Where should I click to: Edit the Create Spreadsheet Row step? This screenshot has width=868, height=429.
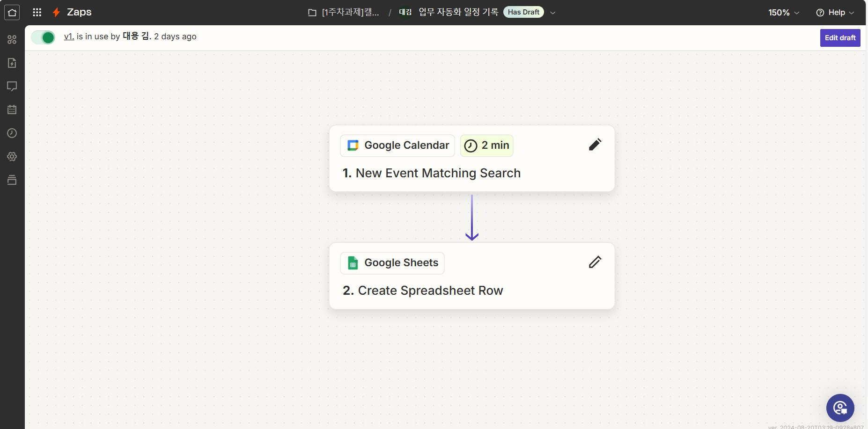coord(595,262)
